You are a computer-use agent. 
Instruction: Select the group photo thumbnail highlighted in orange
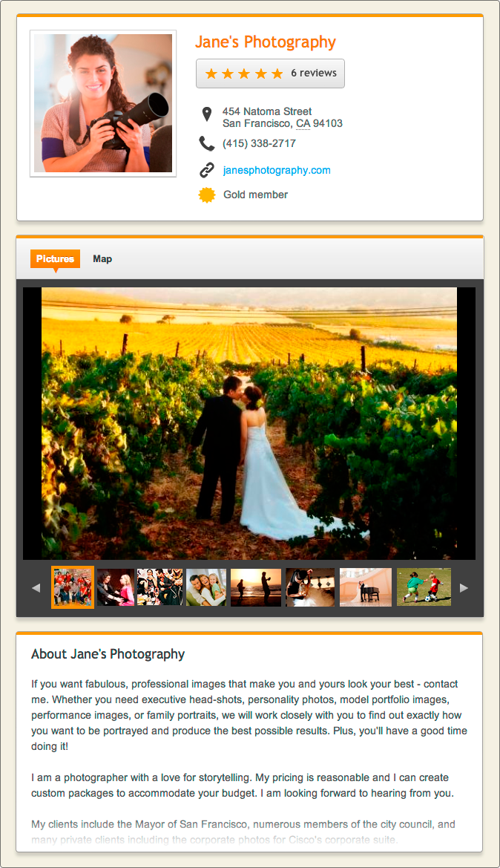point(73,587)
